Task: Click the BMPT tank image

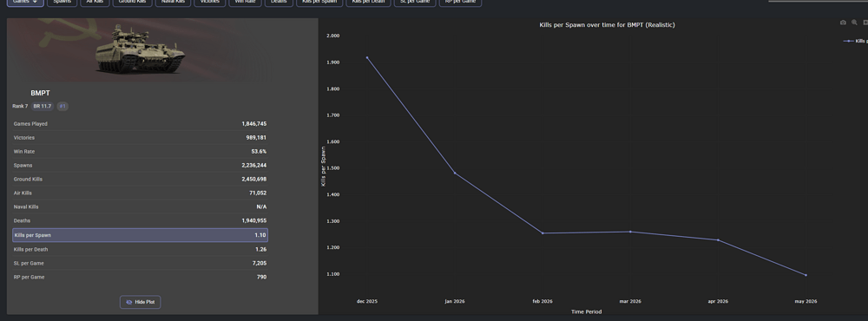Action: pos(140,49)
